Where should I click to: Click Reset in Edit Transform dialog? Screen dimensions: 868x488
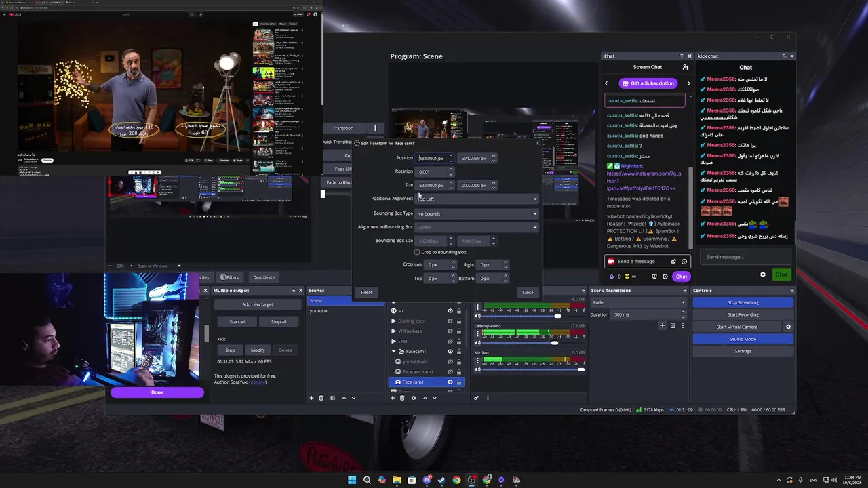point(366,293)
